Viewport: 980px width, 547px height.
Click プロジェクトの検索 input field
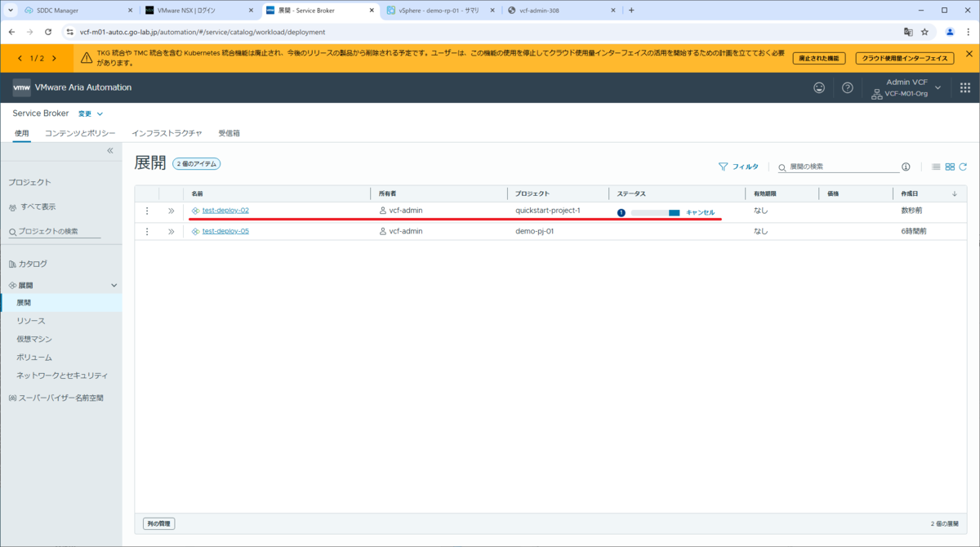pos(59,231)
